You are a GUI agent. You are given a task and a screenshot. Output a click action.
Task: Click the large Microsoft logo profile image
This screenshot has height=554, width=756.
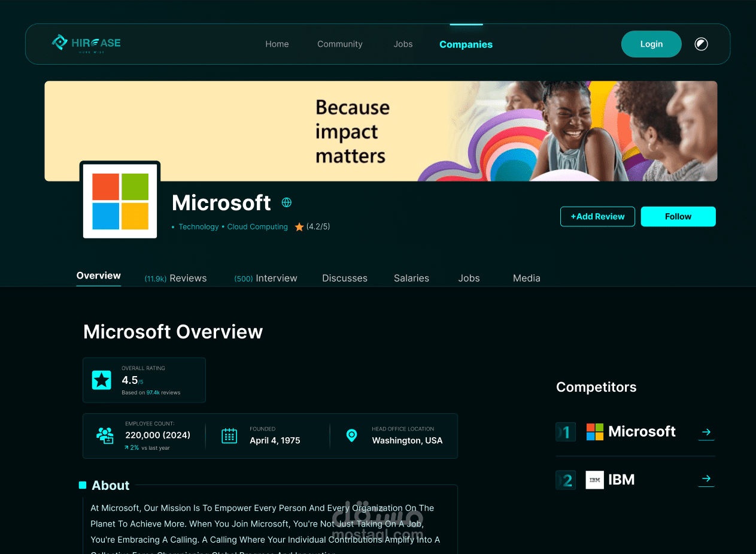click(x=120, y=201)
